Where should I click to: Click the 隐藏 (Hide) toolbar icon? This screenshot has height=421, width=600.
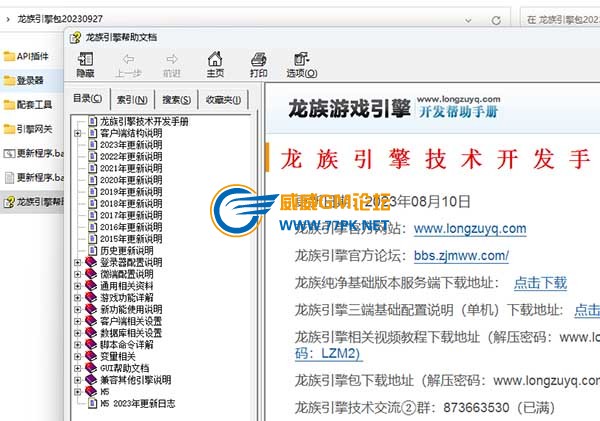85,59
